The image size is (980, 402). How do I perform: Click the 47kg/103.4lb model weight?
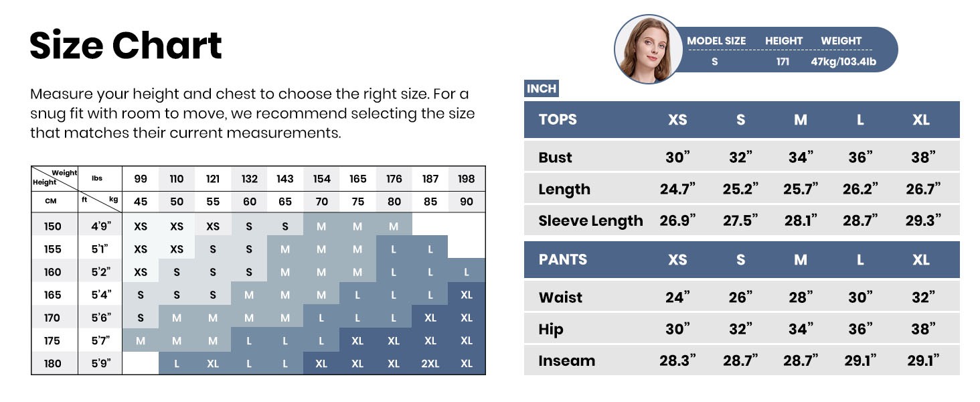843,62
